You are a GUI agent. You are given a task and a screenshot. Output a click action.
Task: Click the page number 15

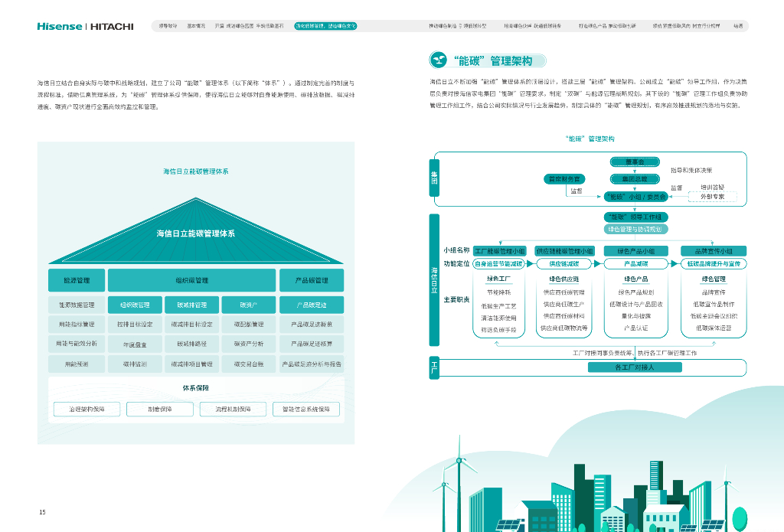pyautogui.click(x=43, y=512)
